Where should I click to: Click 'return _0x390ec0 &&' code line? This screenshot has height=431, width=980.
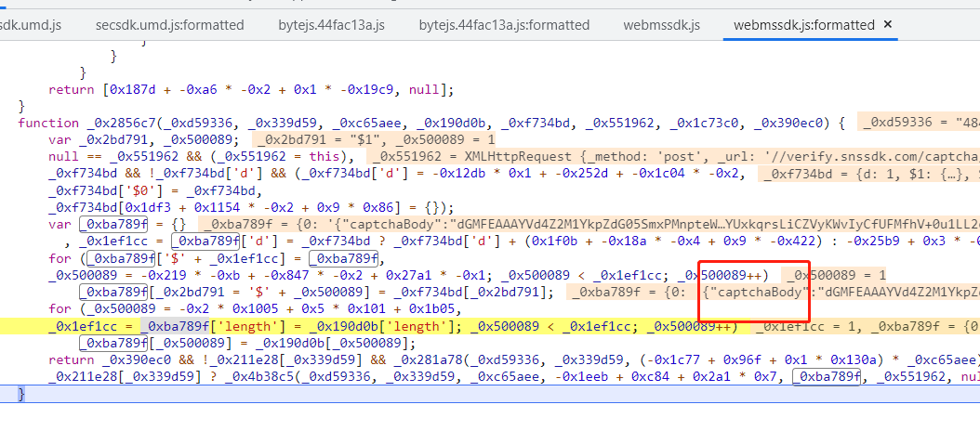pos(514,359)
